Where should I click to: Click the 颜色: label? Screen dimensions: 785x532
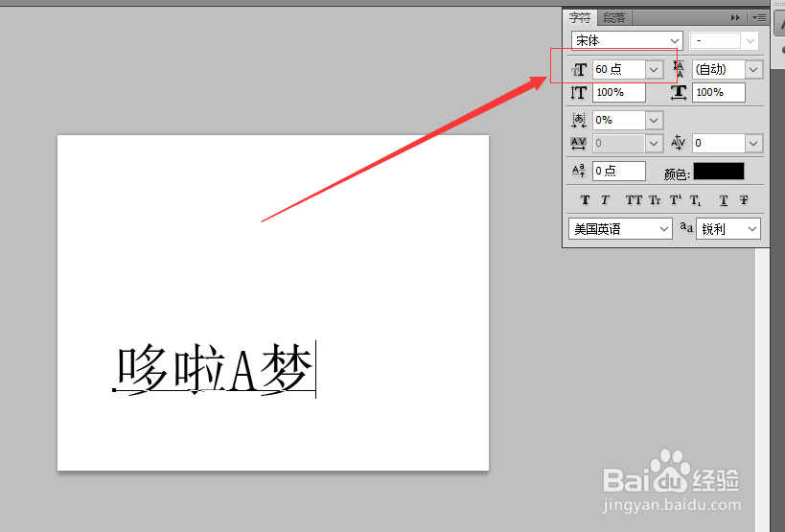pos(677,174)
